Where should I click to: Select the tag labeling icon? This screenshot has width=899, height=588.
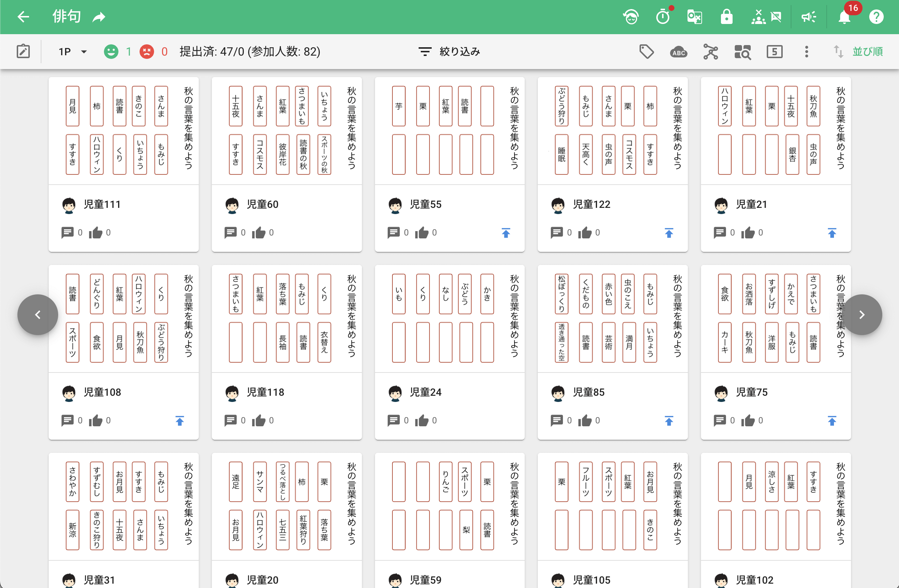pyautogui.click(x=647, y=51)
